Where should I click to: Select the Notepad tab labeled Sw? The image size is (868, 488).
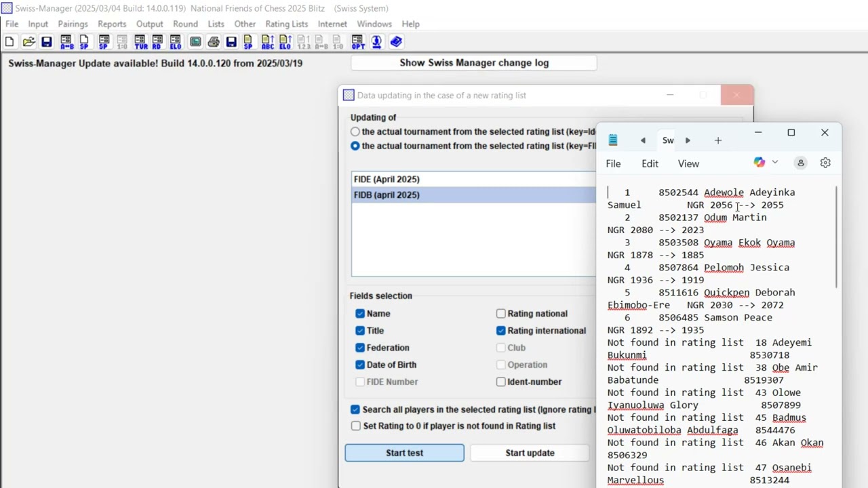coord(668,140)
